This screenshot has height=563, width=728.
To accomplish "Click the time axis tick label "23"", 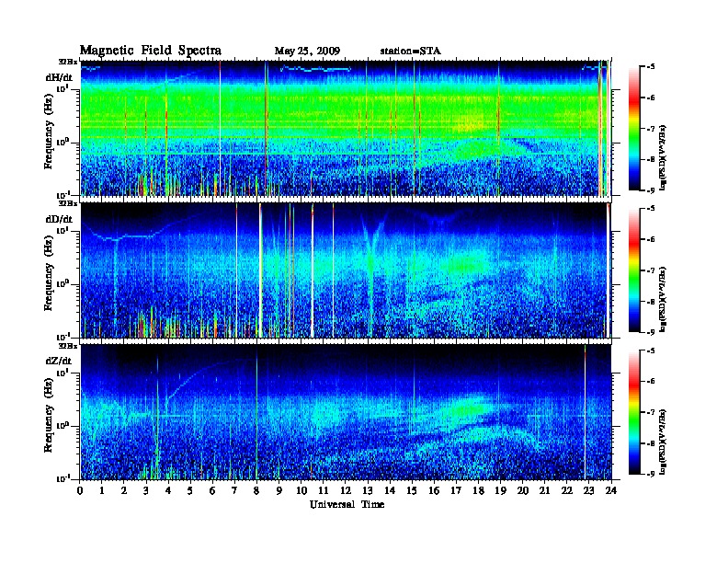I will [x=589, y=490].
